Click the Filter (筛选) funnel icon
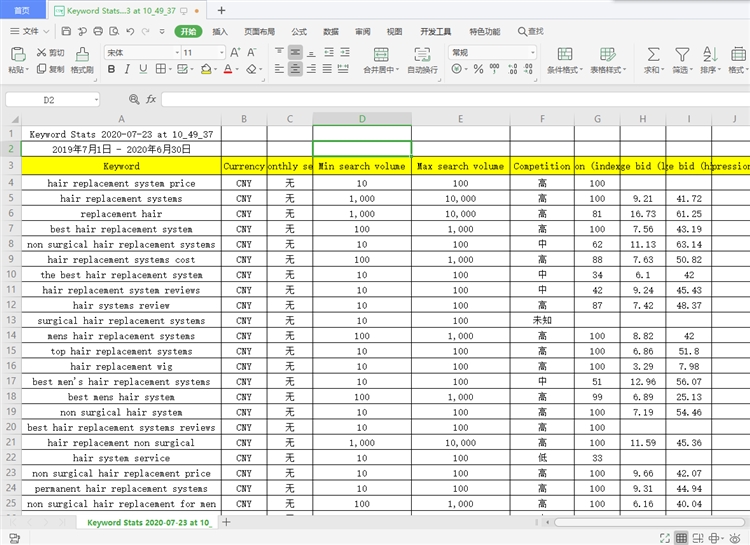The image size is (750, 545). (x=682, y=54)
